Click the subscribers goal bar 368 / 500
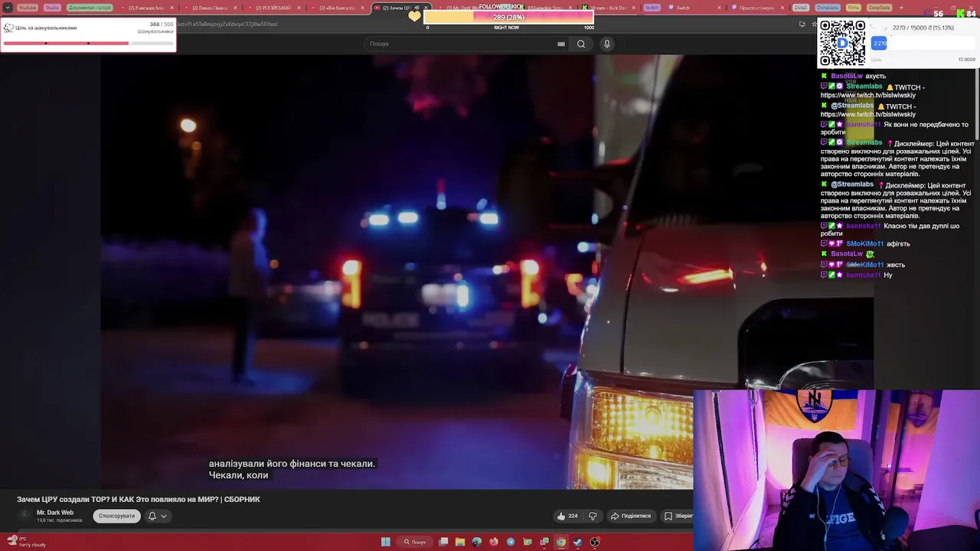This screenshot has width=980, height=551. (x=88, y=43)
